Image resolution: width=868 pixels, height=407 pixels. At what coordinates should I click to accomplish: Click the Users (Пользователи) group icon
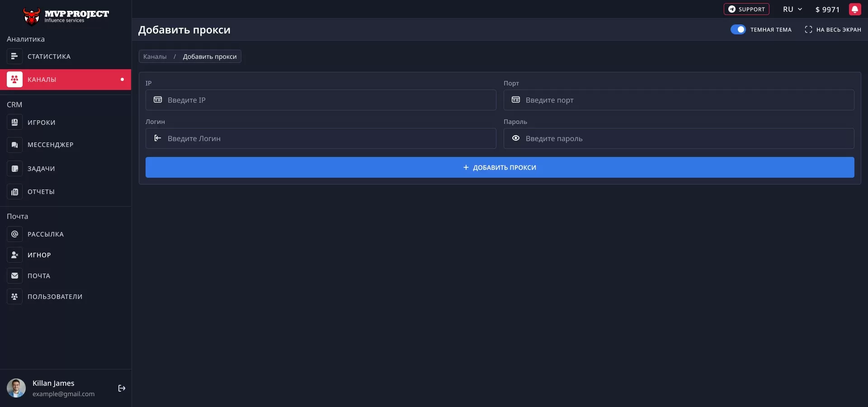click(14, 297)
